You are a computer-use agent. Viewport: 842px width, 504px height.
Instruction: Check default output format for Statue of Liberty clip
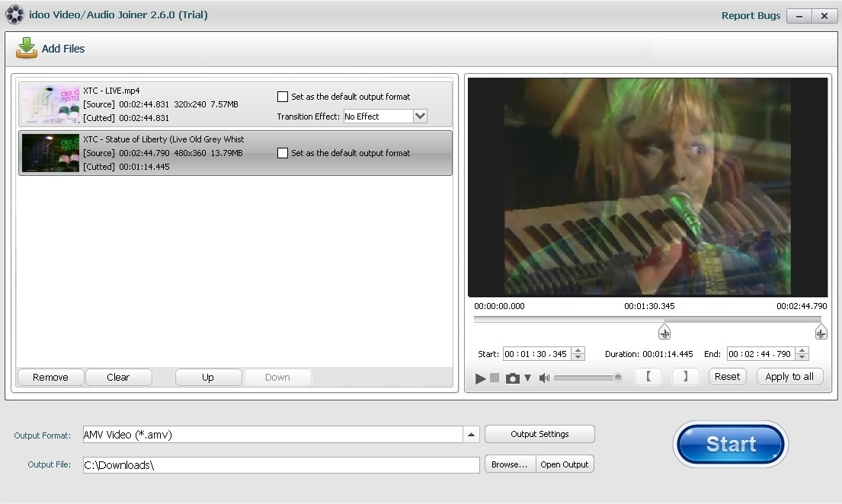(x=283, y=152)
